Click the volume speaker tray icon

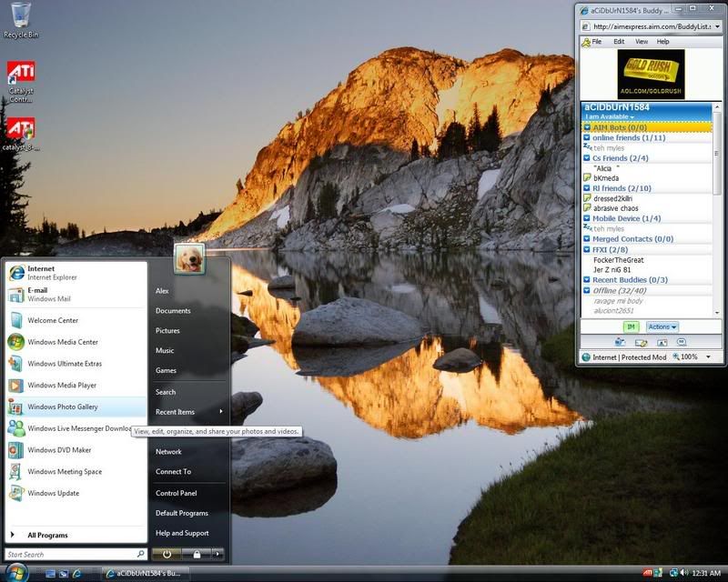coord(684,573)
